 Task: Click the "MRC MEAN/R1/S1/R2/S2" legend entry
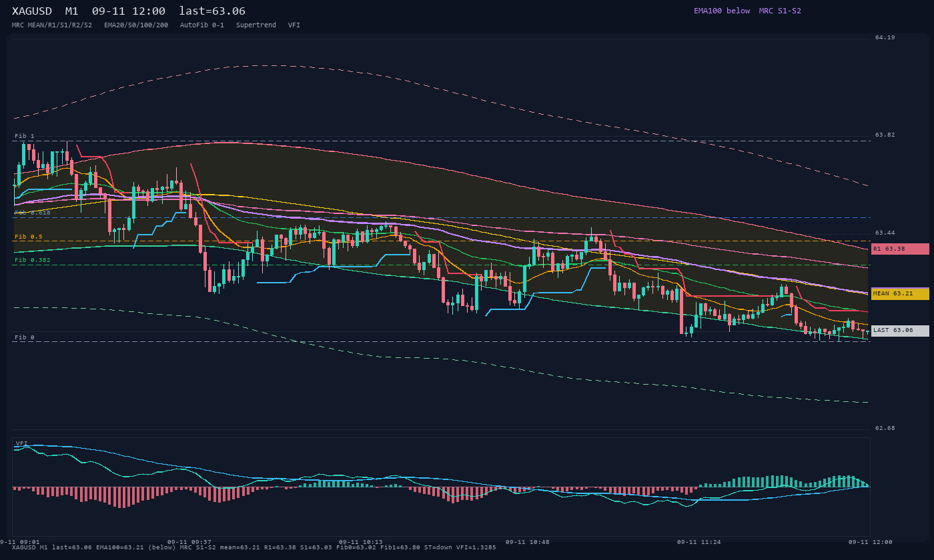tap(52, 25)
